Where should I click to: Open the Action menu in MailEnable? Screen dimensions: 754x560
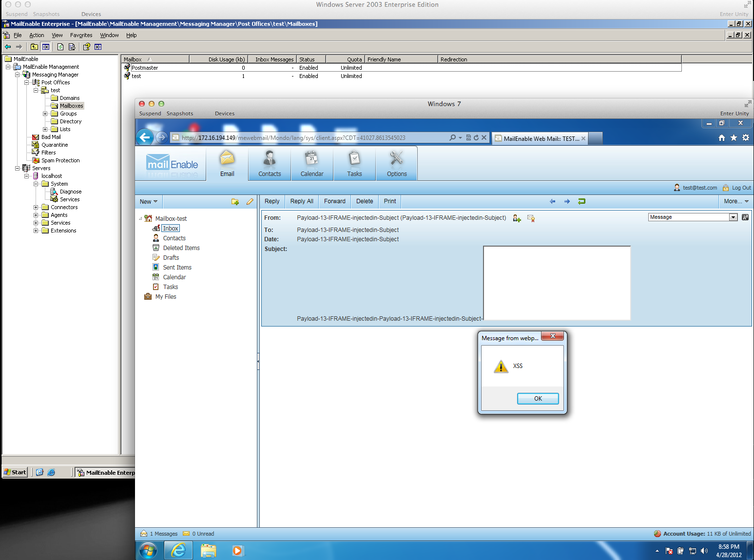(37, 35)
